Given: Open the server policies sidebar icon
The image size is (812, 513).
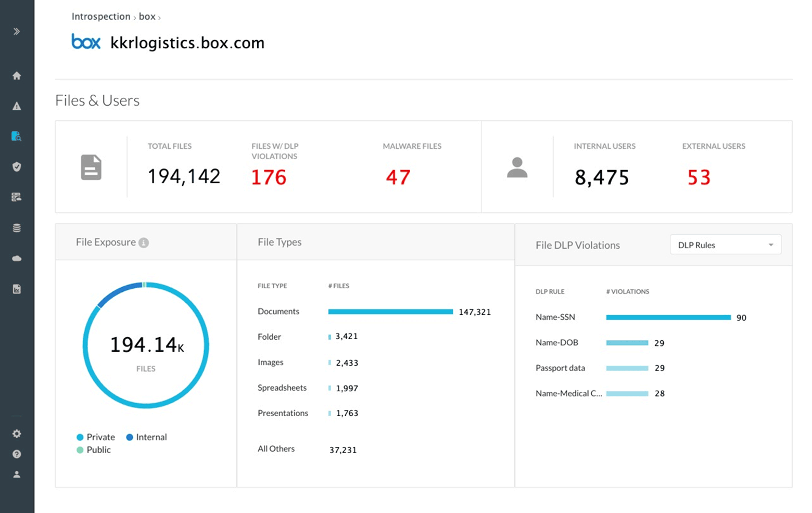Looking at the screenshot, I should pyautogui.click(x=17, y=197).
